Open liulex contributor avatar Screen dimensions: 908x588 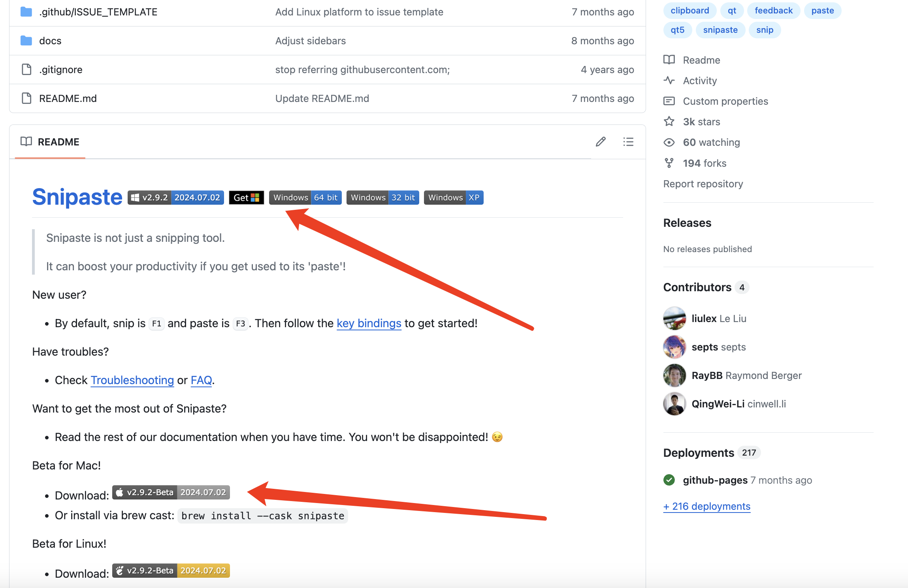pos(674,318)
